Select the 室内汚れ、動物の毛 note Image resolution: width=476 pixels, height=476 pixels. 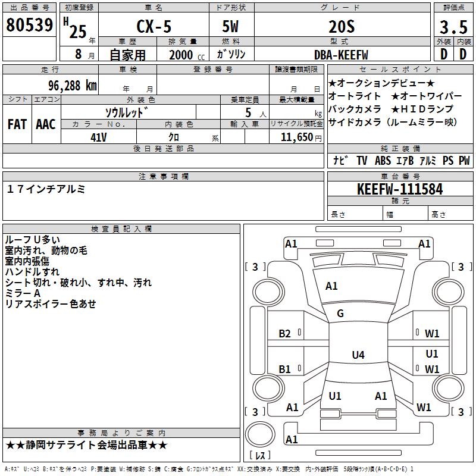click(46, 250)
